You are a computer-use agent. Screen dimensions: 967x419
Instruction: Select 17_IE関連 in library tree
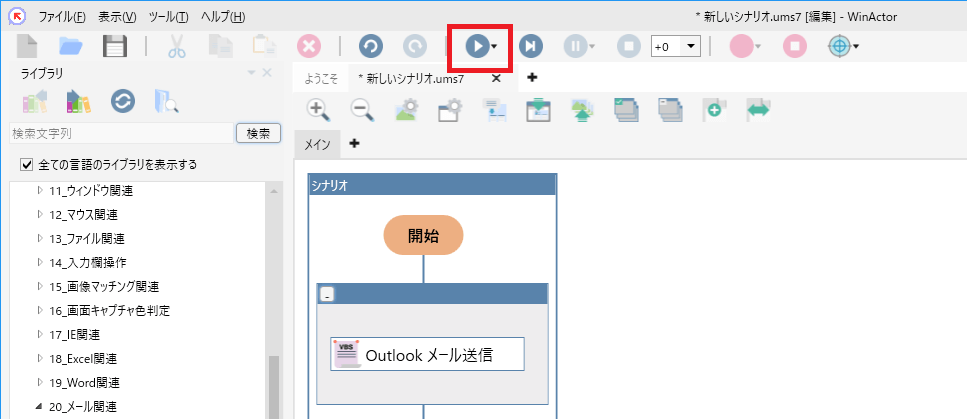coord(74,335)
